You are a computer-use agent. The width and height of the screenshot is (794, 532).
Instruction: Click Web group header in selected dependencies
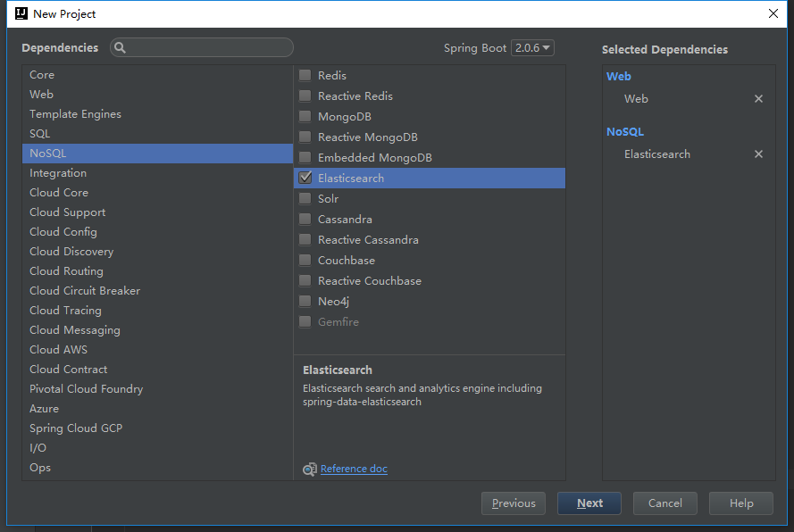click(x=619, y=77)
